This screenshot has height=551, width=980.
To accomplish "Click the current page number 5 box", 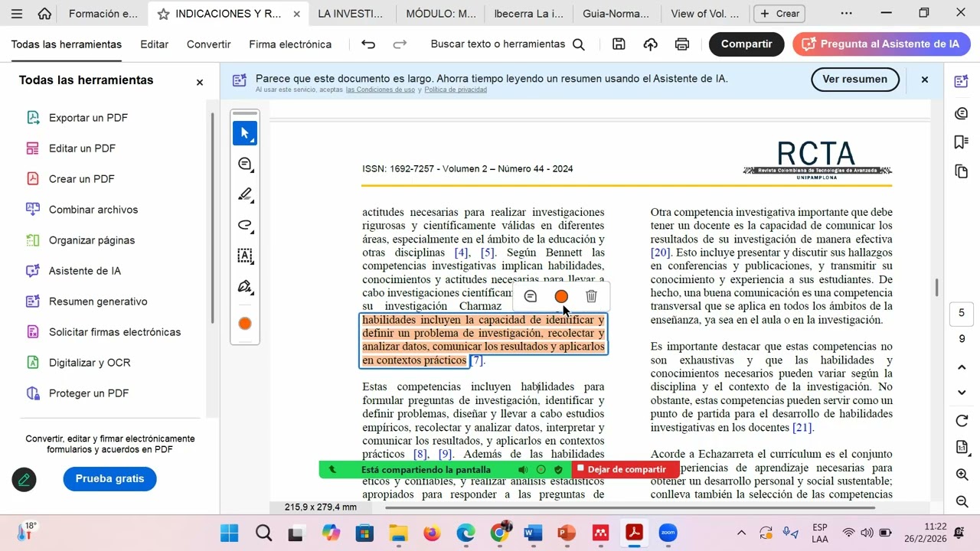I will pyautogui.click(x=962, y=313).
